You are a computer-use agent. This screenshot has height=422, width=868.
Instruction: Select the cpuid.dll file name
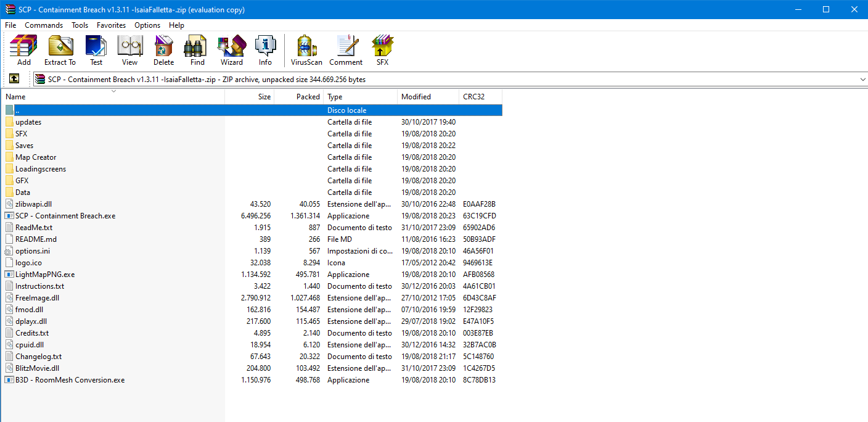pos(30,345)
